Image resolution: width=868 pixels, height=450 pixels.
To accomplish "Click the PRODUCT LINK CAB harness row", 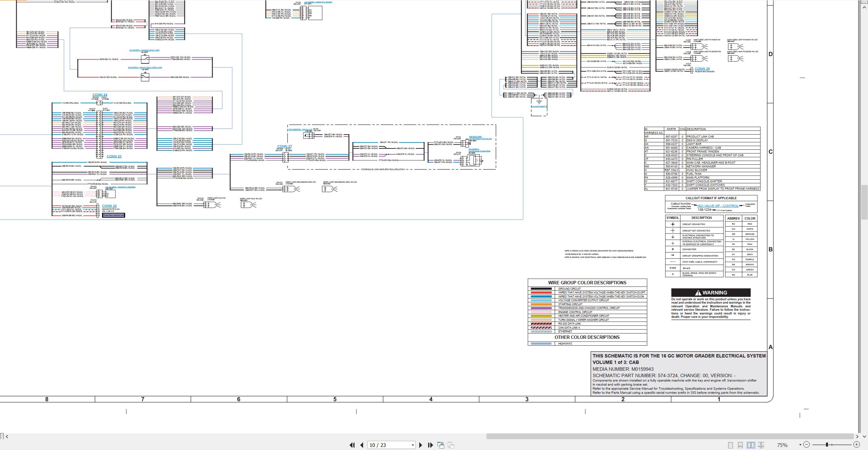I will click(x=702, y=137).
